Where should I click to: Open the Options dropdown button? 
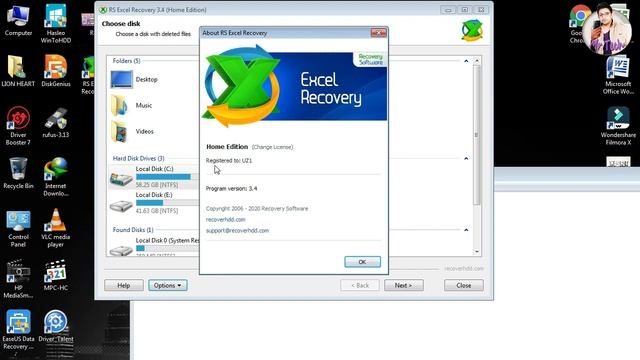click(168, 285)
